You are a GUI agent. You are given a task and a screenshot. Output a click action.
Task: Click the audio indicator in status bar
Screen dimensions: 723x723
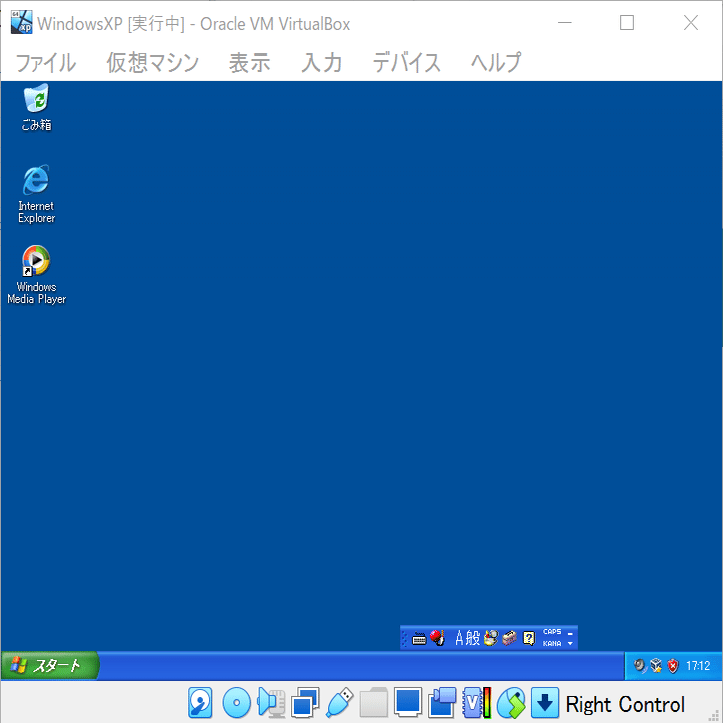click(x=271, y=703)
